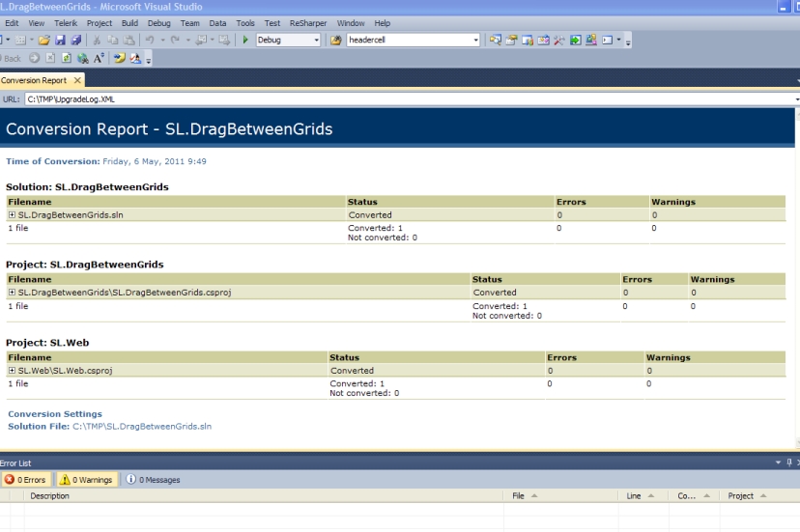The width and height of the screenshot is (800, 532).
Task: Open the web browser toolbar options overflow arrow
Action: click(x=149, y=61)
